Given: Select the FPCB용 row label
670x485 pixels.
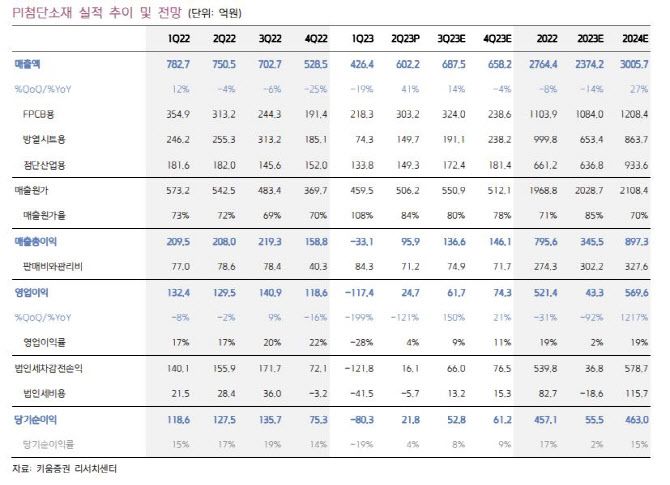Looking at the screenshot, I should [42, 116].
